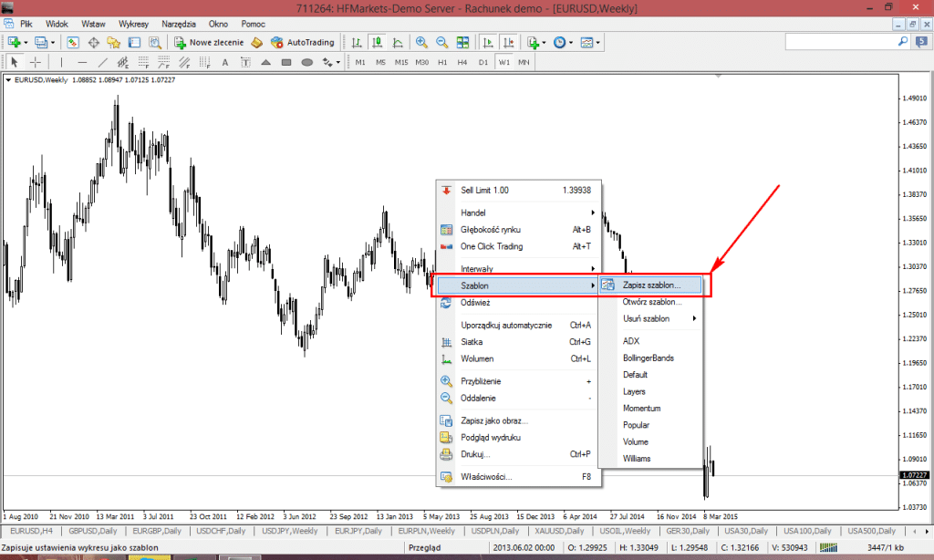The image size is (934, 560).
Task: Select the ellipse drawing tool
Action: (x=307, y=62)
